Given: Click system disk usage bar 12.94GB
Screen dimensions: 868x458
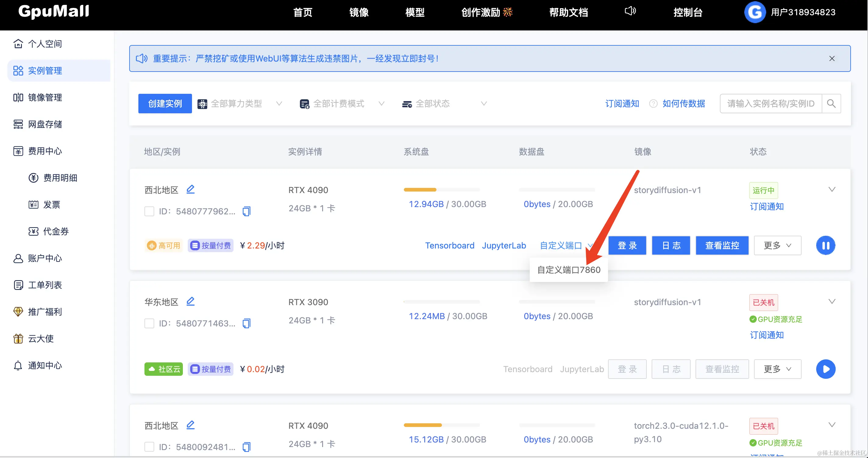Looking at the screenshot, I should coord(441,190).
